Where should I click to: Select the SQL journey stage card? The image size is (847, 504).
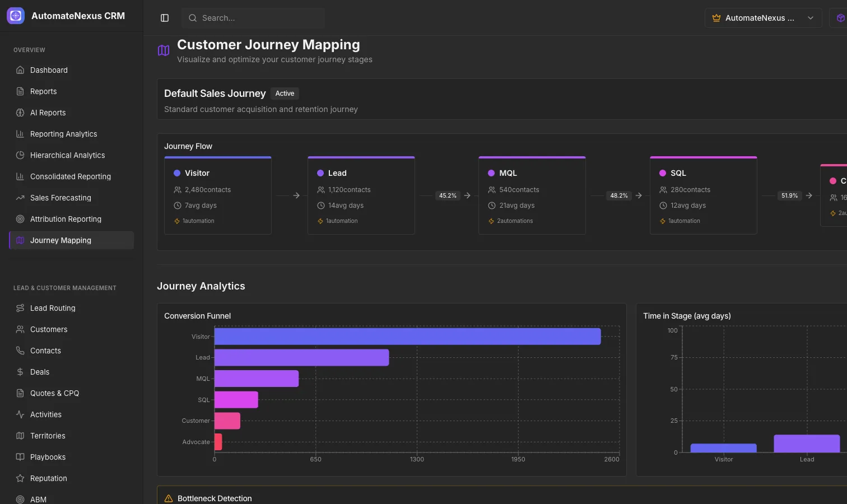coord(704,195)
